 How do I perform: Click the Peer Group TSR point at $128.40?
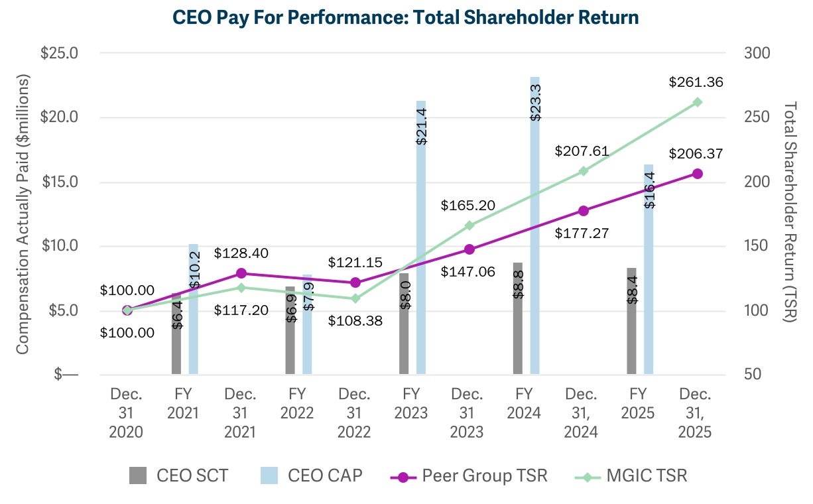pyautogui.click(x=241, y=273)
